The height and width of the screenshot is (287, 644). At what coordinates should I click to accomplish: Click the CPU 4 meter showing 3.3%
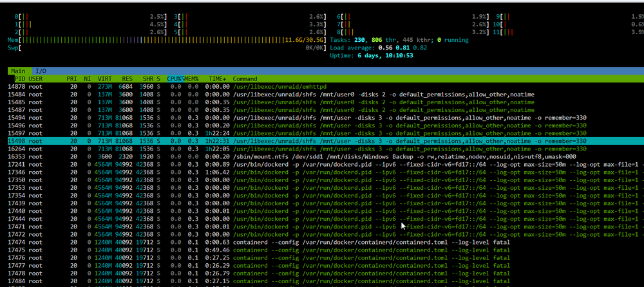click(250, 24)
